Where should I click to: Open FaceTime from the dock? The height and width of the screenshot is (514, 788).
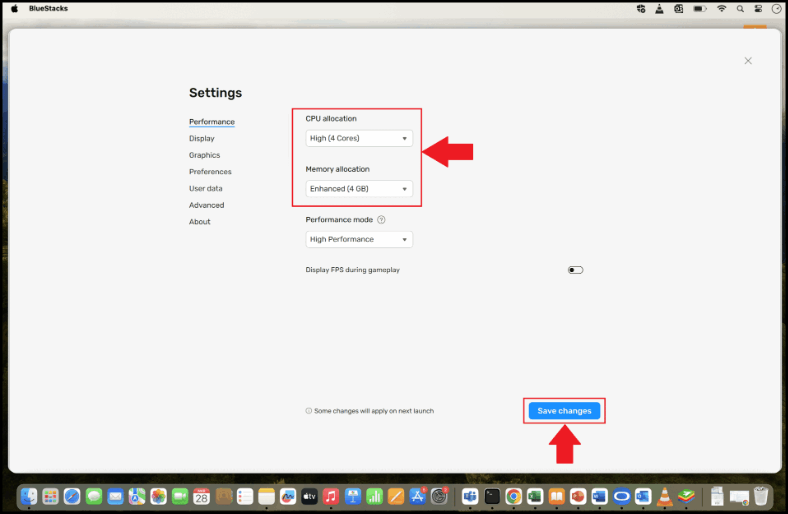coord(180,497)
